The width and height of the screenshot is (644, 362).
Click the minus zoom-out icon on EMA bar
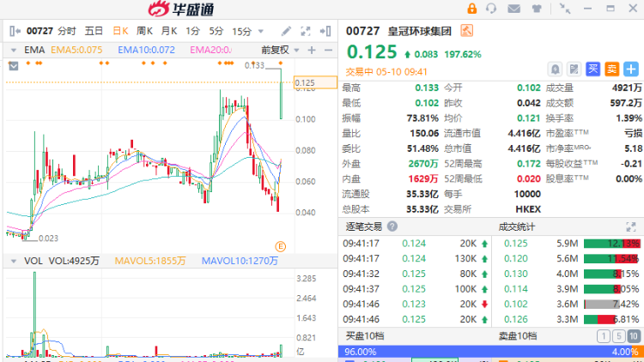pyautogui.click(x=328, y=50)
